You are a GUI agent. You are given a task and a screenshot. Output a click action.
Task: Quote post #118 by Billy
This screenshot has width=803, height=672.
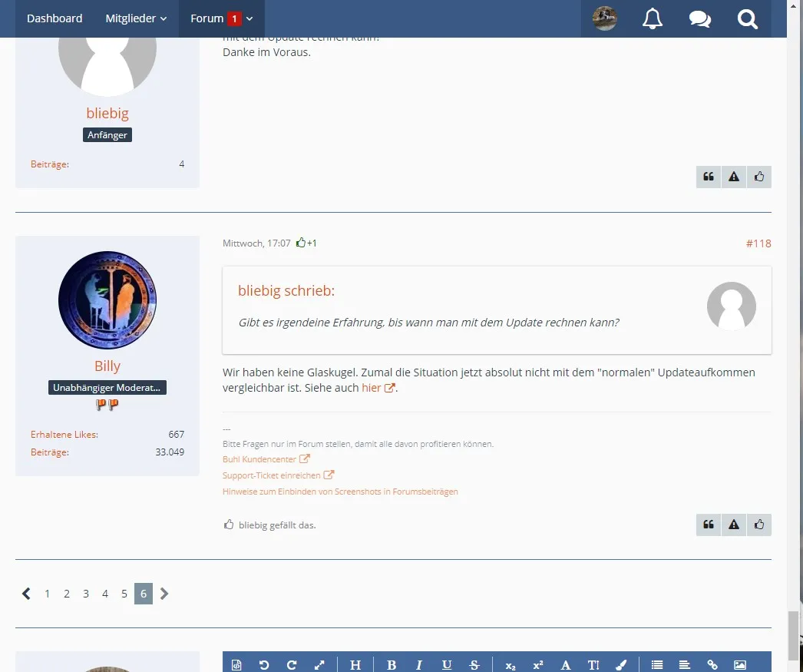709,525
